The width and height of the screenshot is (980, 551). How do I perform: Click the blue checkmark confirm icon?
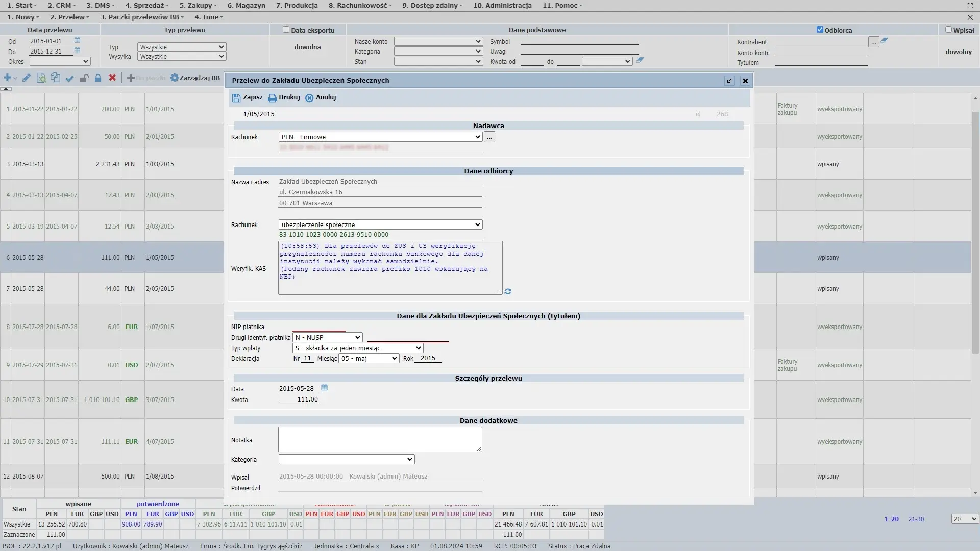tap(70, 78)
